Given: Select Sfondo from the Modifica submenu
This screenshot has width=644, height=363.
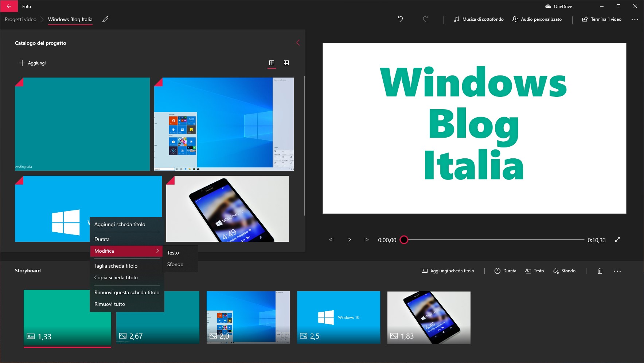Looking at the screenshot, I should 175,264.
